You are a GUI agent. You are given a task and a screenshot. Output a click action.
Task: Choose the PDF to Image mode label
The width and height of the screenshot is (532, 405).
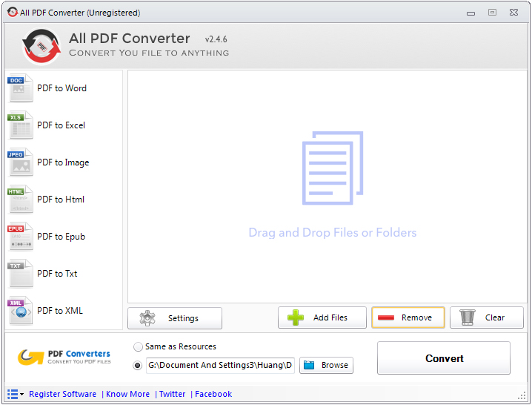coord(63,162)
